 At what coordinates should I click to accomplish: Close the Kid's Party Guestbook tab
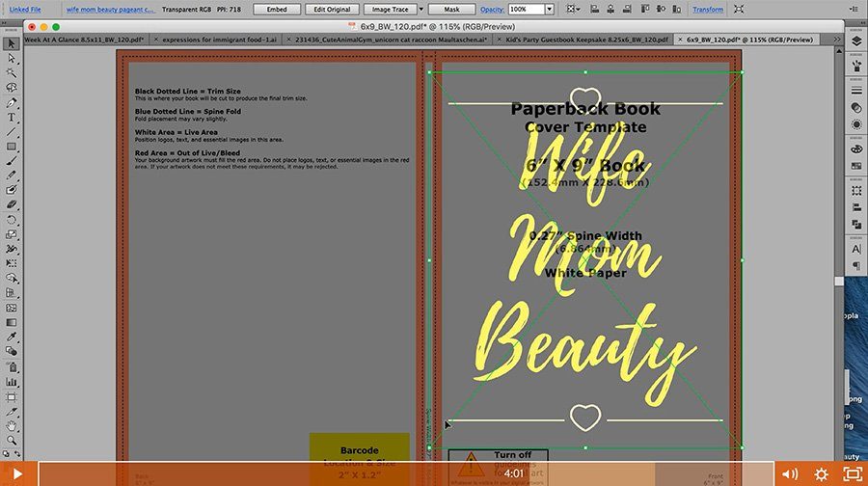point(499,40)
